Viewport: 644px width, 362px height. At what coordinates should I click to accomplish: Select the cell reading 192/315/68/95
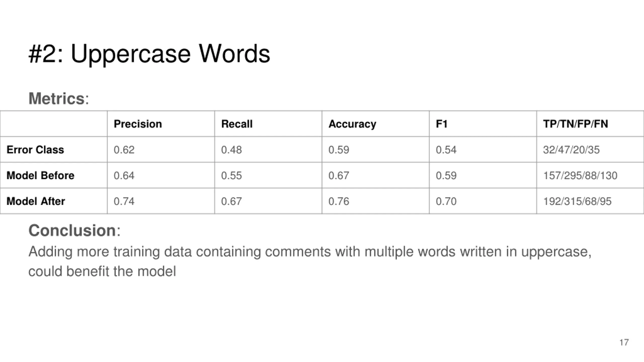(x=577, y=201)
